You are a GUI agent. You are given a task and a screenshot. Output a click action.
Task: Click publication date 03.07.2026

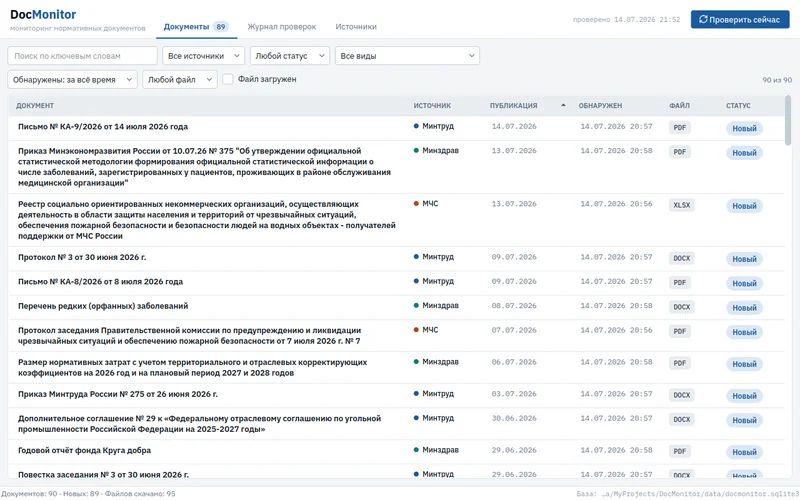click(514, 394)
